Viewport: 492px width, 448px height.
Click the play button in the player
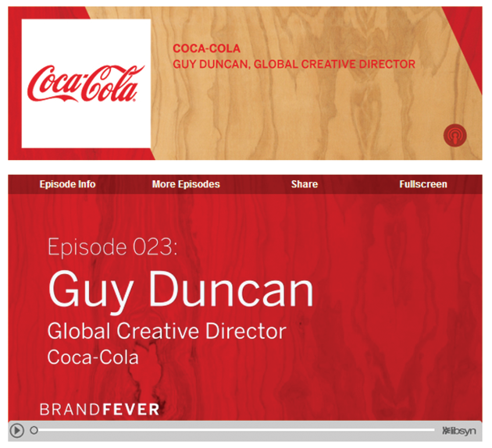(16, 430)
